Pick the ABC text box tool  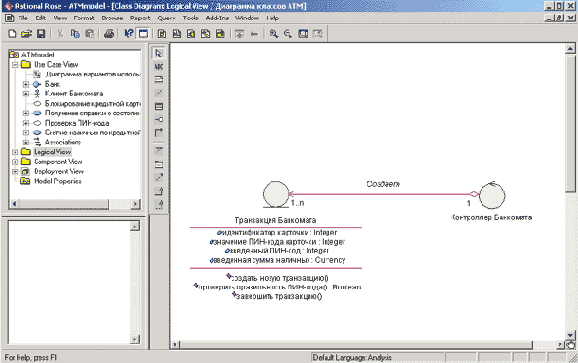[x=159, y=67]
